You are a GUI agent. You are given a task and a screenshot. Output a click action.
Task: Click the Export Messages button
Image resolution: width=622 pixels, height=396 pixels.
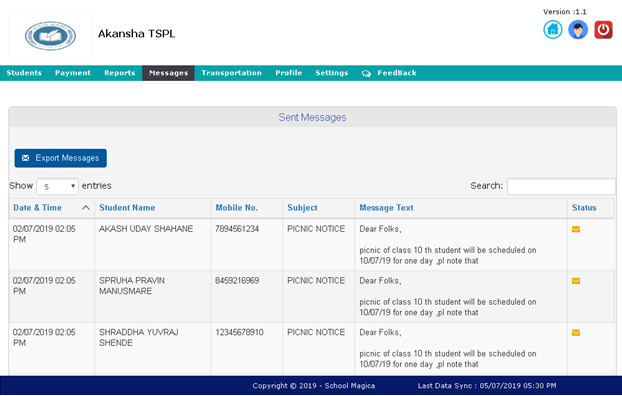click(x=61, y=158)
